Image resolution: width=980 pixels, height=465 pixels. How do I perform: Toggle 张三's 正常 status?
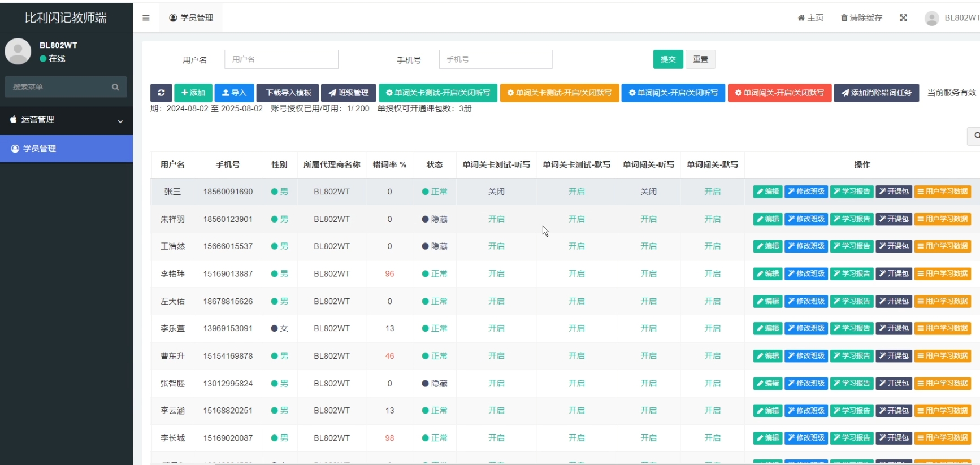[x=434, y=192]
